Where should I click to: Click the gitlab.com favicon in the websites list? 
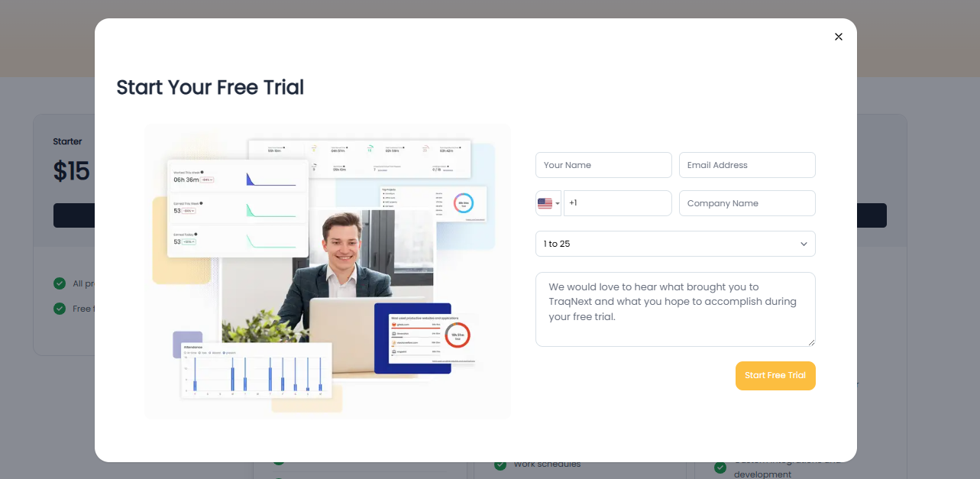click(x=394, y=324)
